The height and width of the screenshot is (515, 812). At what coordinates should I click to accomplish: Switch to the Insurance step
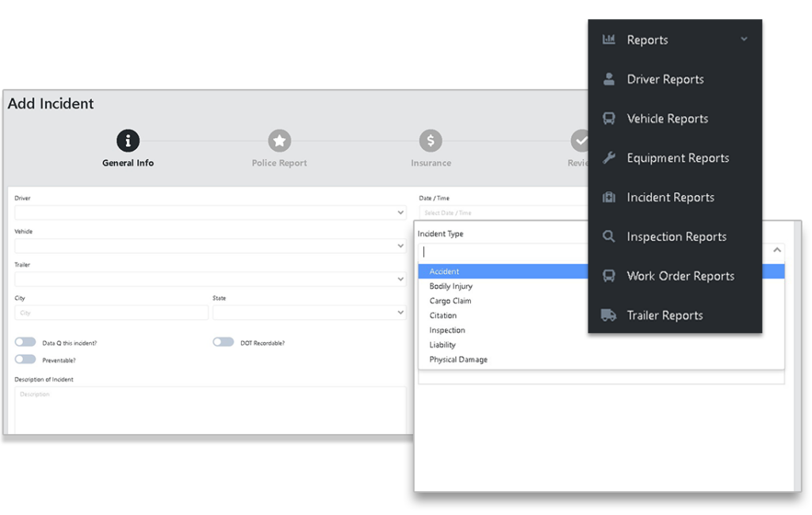click(x=431, y=140)
